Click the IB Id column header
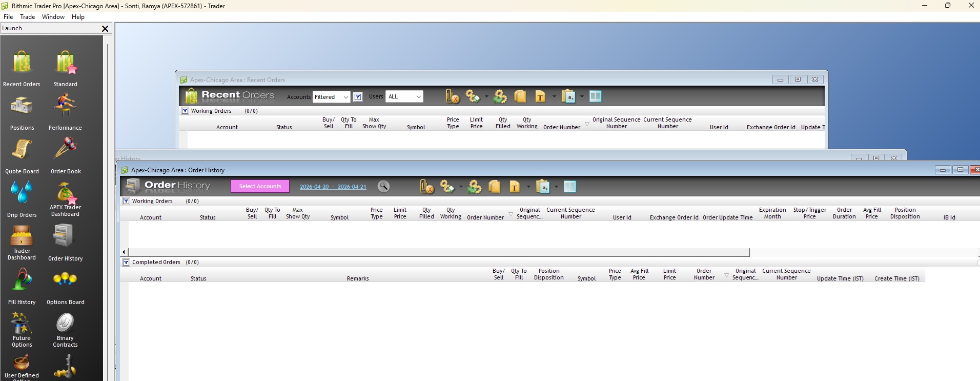 (x=949, y=217)
